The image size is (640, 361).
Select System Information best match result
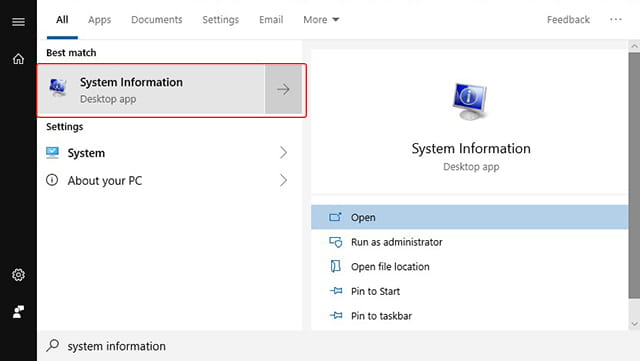[x=151, y=89]
